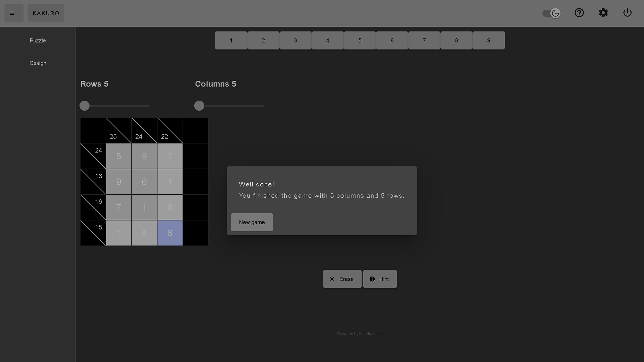Switch to the Design section
This screenshot has width=644, height=362.
(38, 63)
